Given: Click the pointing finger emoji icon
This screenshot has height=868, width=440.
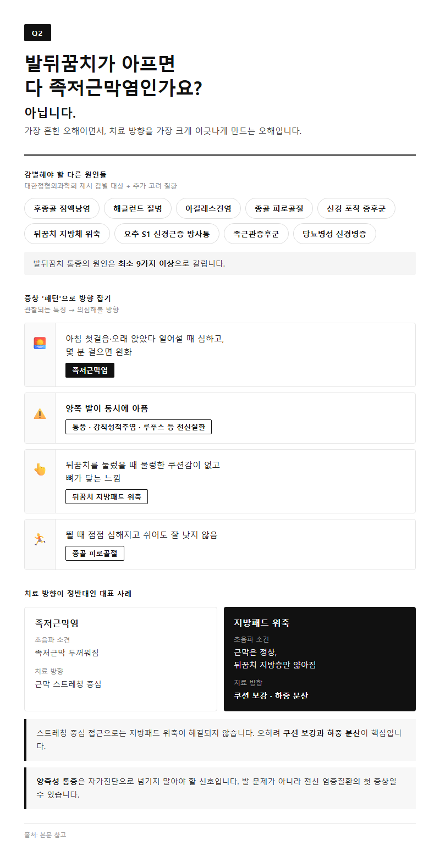Looking at the screenshot, I should (40, 469).
